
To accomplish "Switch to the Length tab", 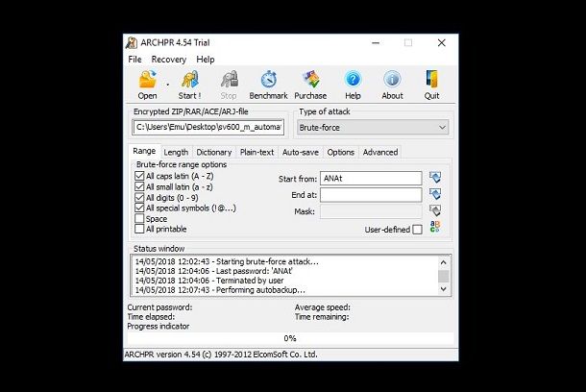I will pos(176,152).
